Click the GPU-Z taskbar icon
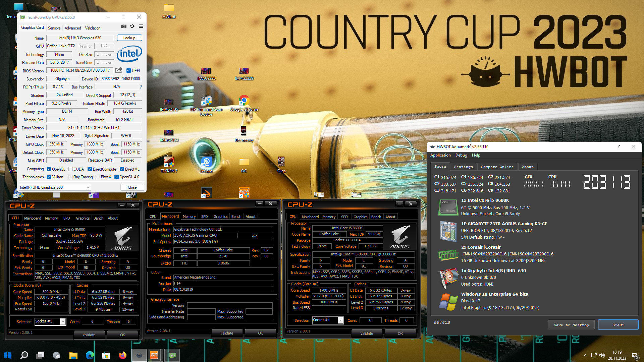 pos(172,355)
